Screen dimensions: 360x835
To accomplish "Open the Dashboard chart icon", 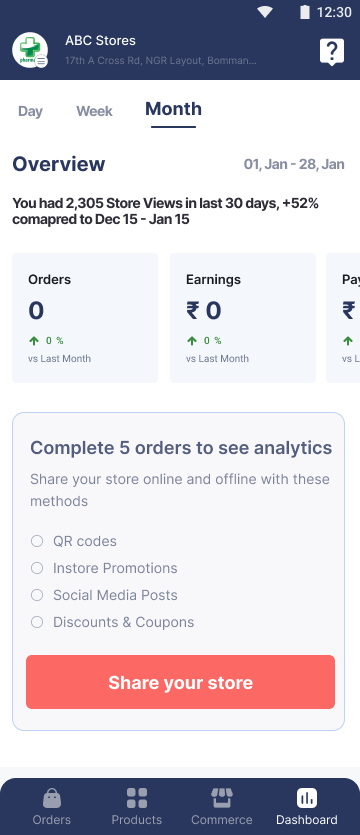I will [x=307, y=798].
